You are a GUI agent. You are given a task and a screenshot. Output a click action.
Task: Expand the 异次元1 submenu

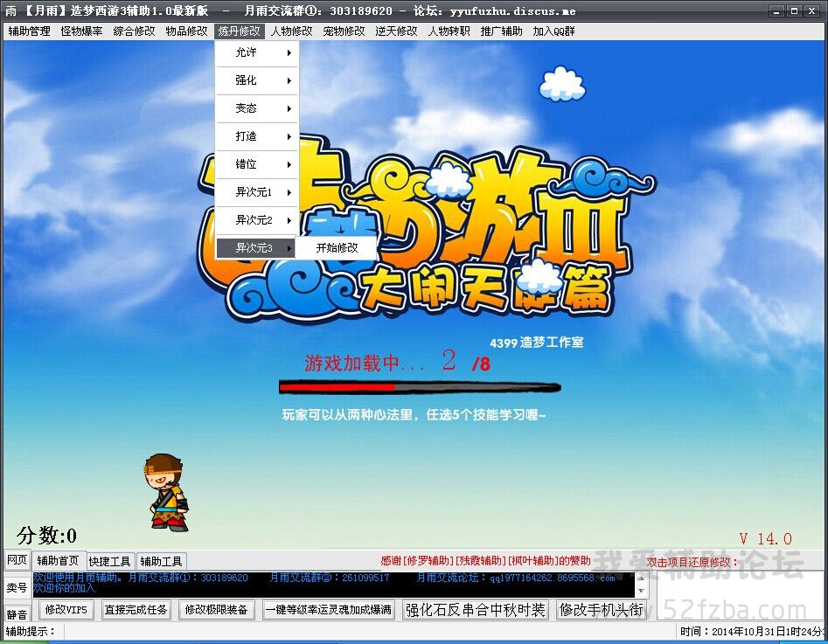[257, 192]
